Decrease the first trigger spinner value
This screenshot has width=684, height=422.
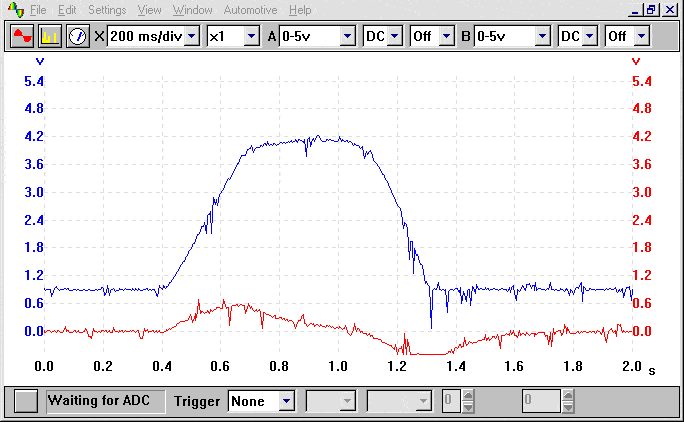tap(468, 406)
